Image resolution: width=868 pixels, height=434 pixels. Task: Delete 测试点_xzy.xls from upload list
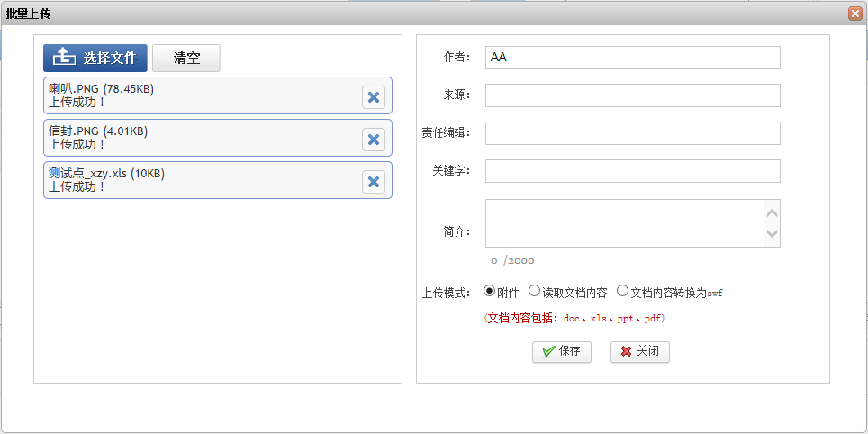(374, 182)
